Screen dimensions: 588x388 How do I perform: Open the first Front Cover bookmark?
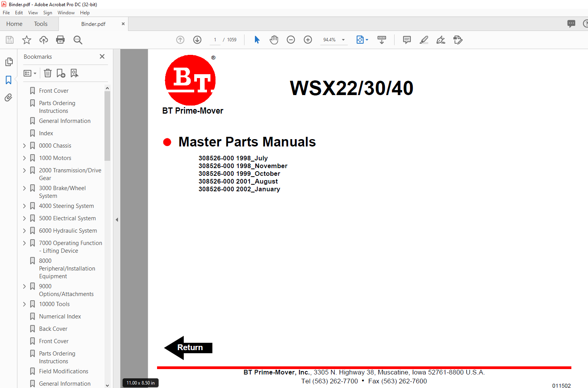pyautogui.click(x=54, y=91)
